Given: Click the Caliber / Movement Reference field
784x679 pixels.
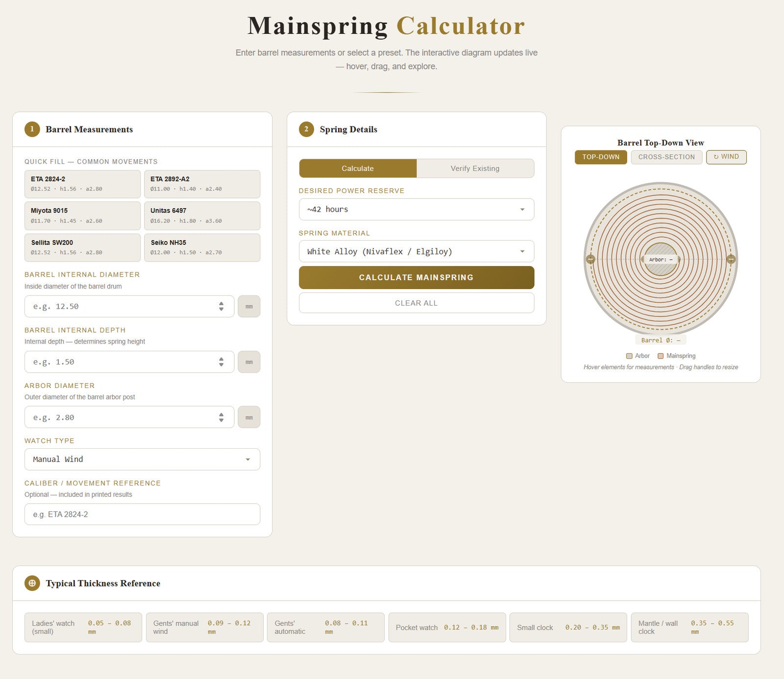Looking at the screenshot, I should coord(142,514).
